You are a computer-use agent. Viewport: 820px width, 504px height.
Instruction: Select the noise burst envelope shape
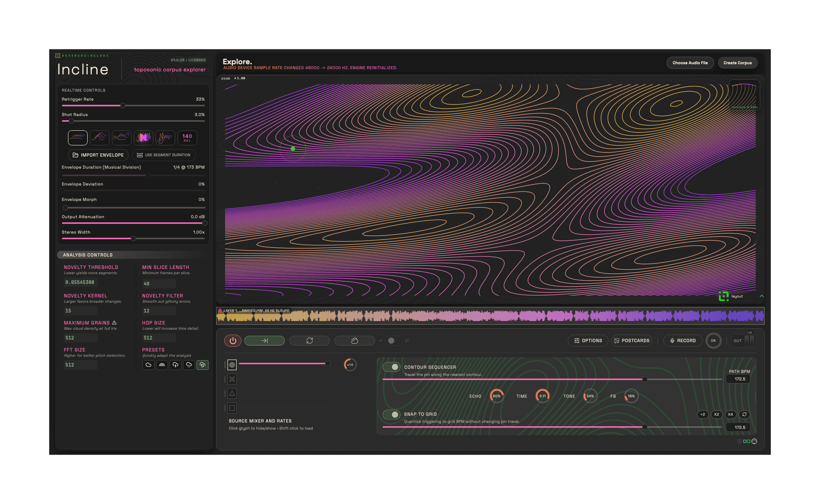pos(143,137)
